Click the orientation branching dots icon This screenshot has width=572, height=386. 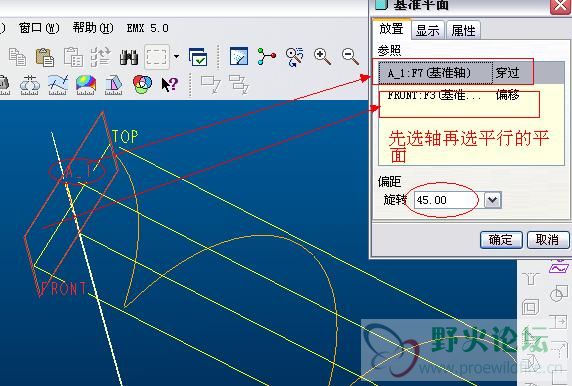267,57
